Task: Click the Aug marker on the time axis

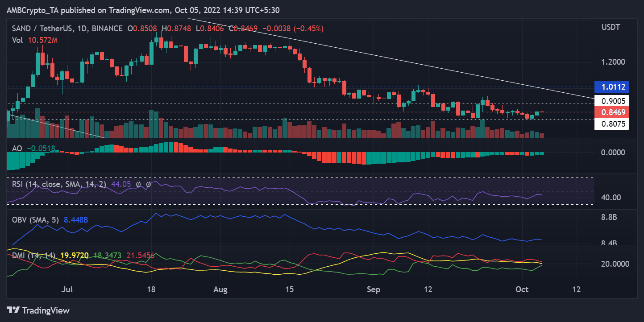Action: tap(220, 289)
